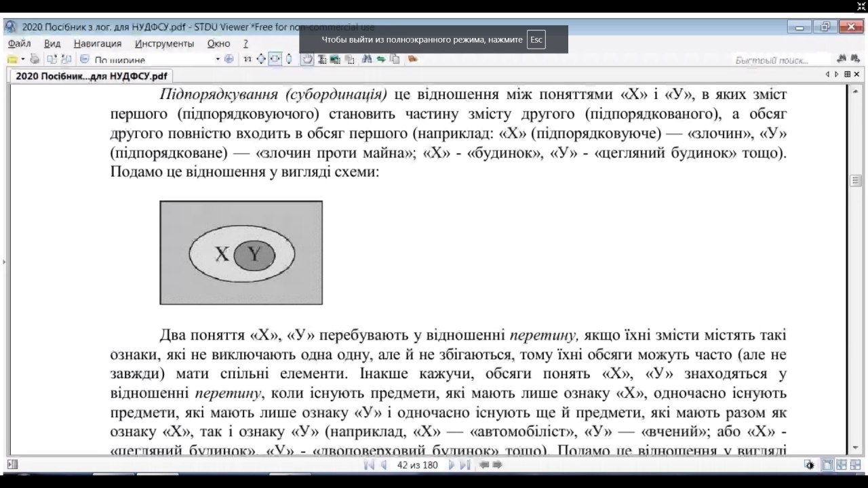Click the brightness settings status icon
The height and width of the screenshot is (488, 868).
coord(809,465)
